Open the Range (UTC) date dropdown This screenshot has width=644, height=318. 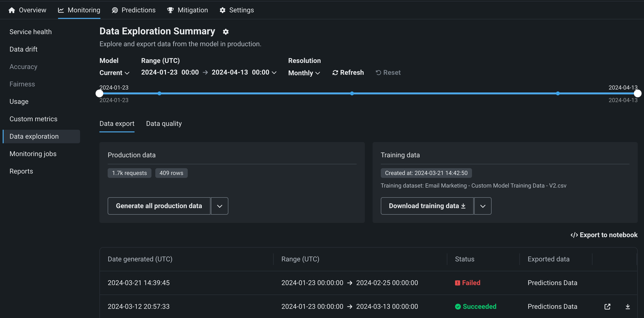[x=274, y=73]
